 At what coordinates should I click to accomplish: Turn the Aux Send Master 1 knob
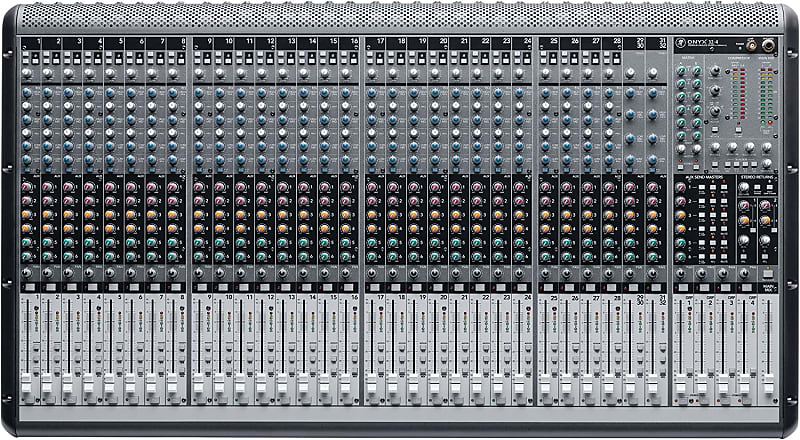[x=680, y=187]
